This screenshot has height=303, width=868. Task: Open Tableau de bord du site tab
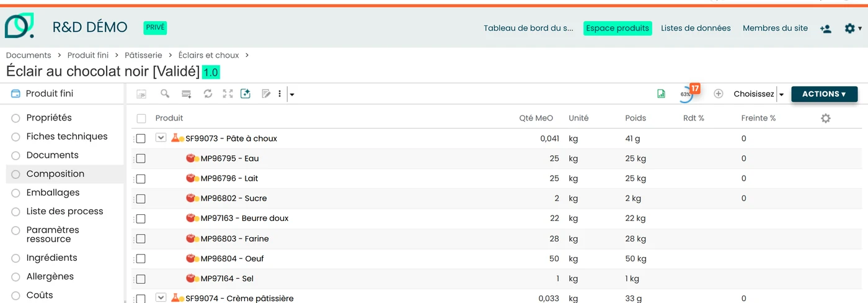pyautogui.click(x=528, y=28)
